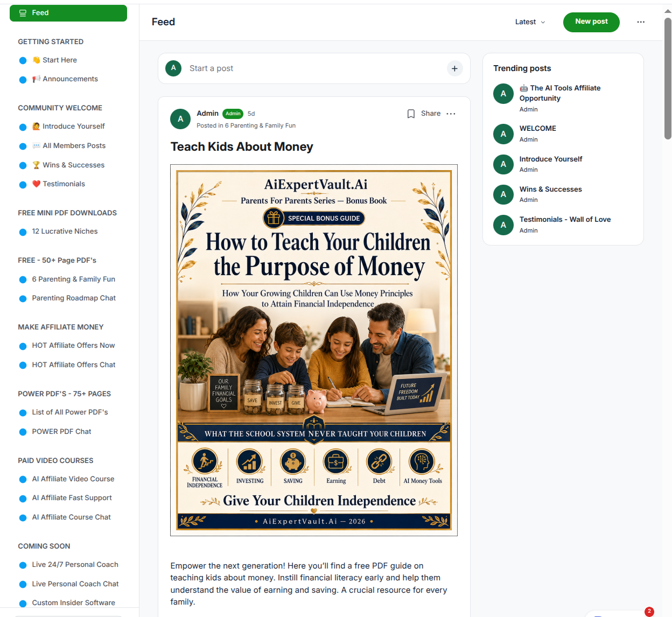Click composer avatar beside Start a post
Screen dimensions: 672x617
pyautogui.click(x=173, y=68)
